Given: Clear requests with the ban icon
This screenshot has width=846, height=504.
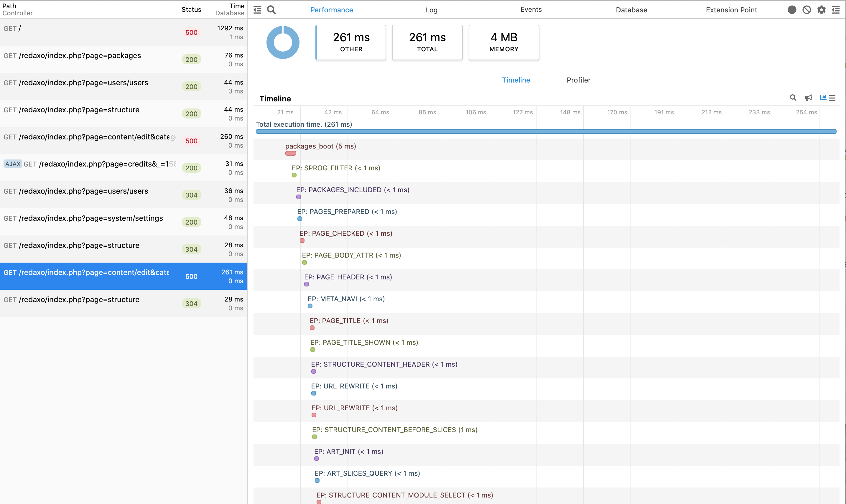Looking at the screenshot, I should pyautogui.click(x=807, y=10).
